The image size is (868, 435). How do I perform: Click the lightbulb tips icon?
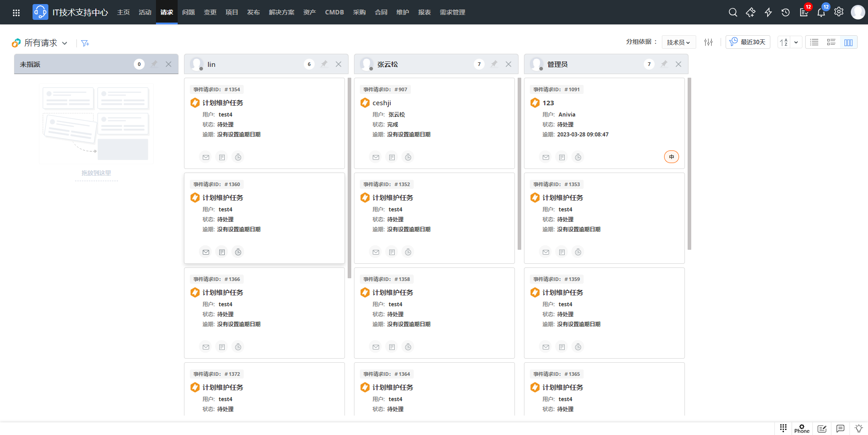[859, 429]
